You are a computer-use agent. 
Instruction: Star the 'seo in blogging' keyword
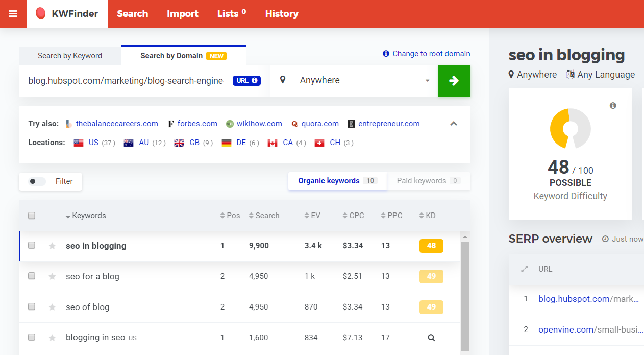(52, 246)
